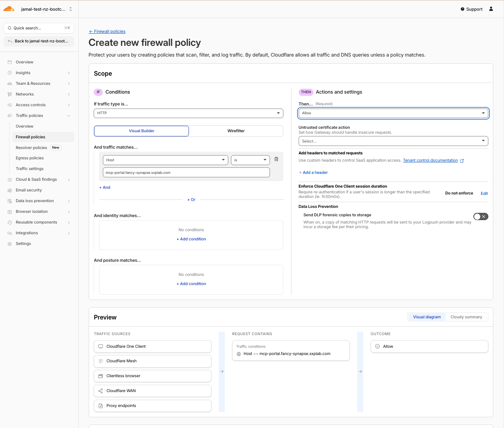The image size is (504, 428).
Task: Click the Access controls icon
Action: [x=10, y=105]
